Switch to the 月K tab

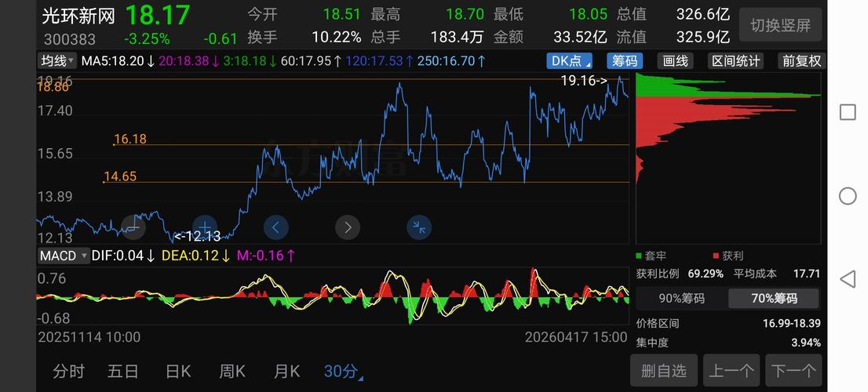pos(286,372)
